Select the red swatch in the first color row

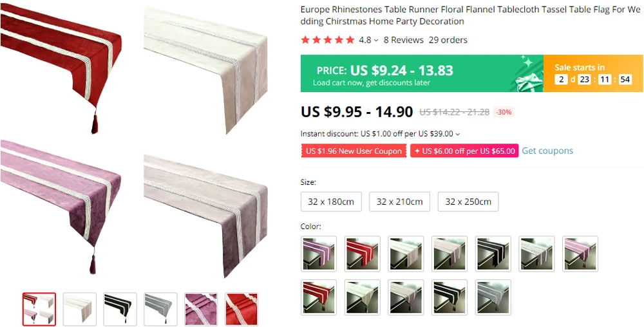(x=362, y=254)
